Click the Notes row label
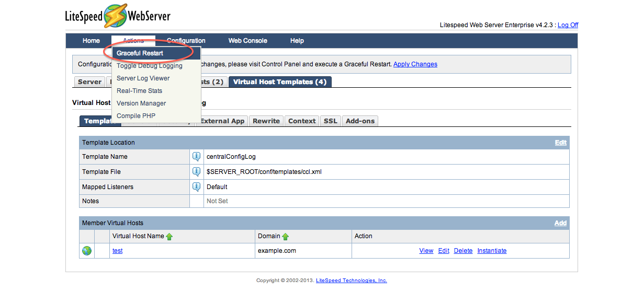Viewport: 644px width, 292px height. point(91,201)
